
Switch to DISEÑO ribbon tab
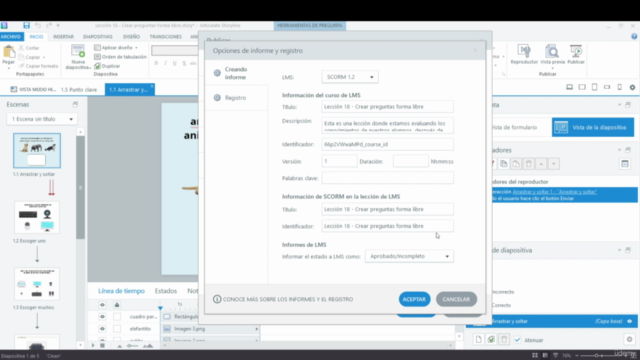(131, 36)
